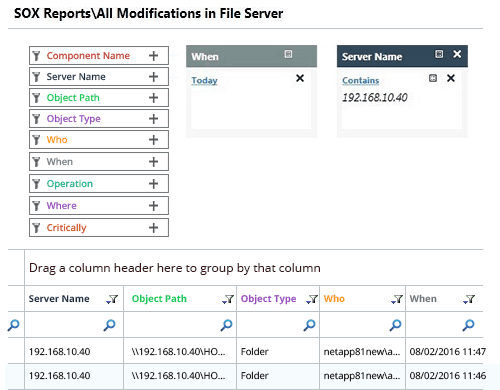Select the Where filter item

click(x=99, y=206)
